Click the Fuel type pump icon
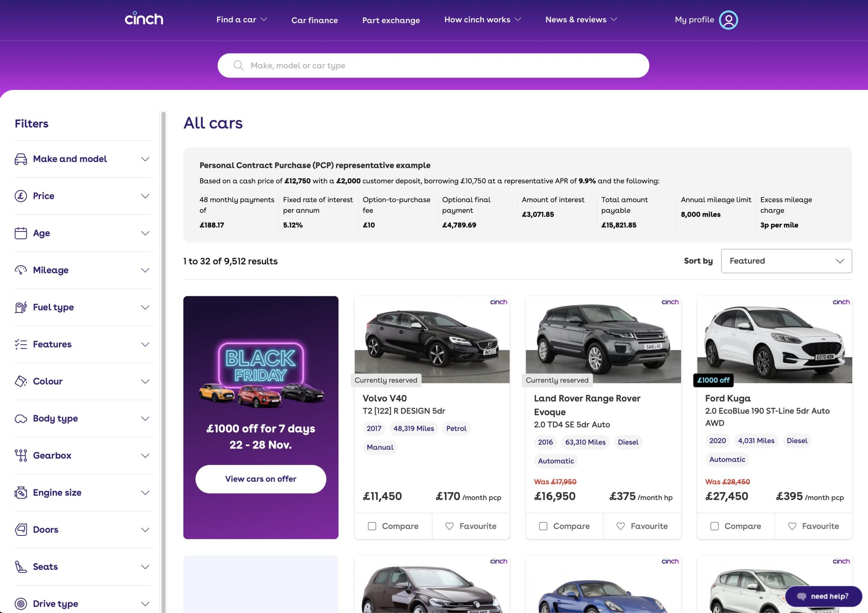This screenshot has width=868, height=613. tap(20, 307)
